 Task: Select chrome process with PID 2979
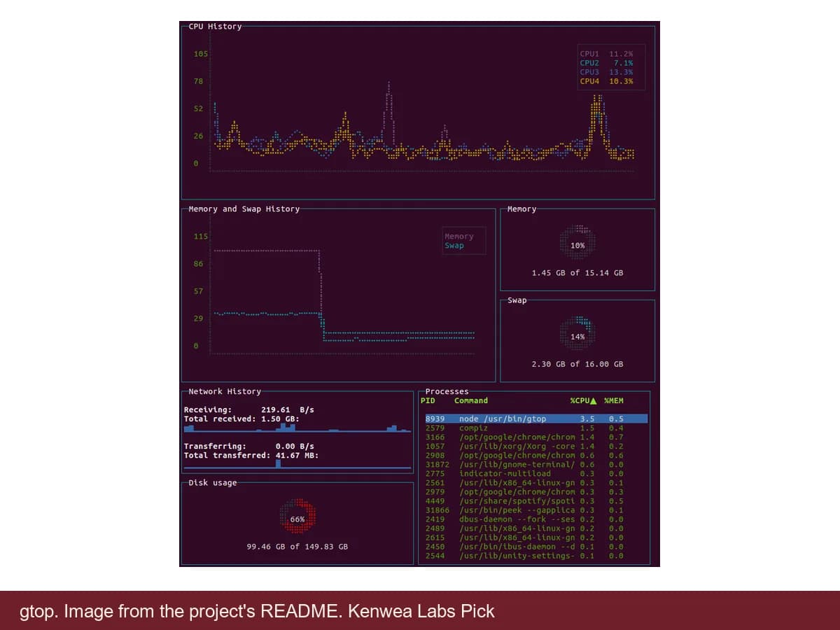pyautogui.click(x=536, y=492)
